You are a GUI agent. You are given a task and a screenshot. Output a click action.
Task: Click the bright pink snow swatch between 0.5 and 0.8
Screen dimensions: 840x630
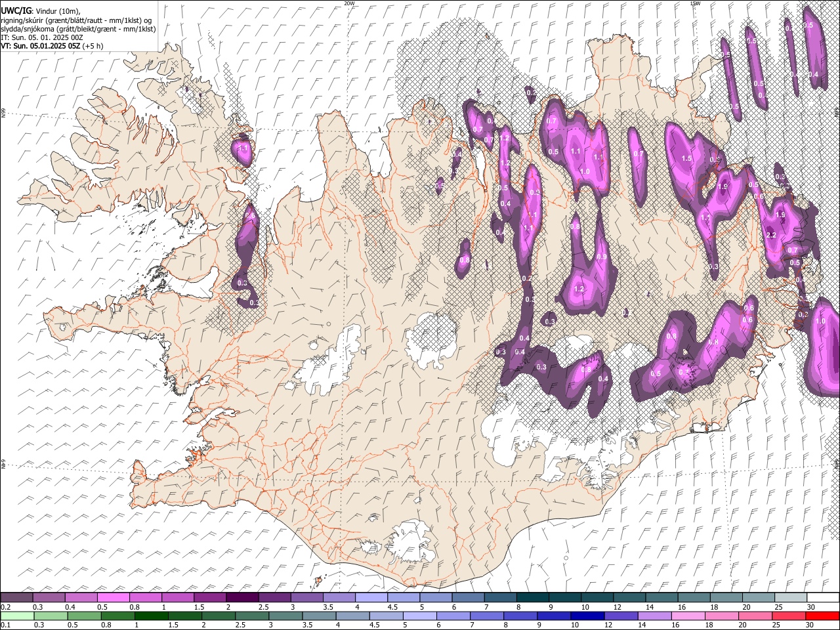coord(113,598)
